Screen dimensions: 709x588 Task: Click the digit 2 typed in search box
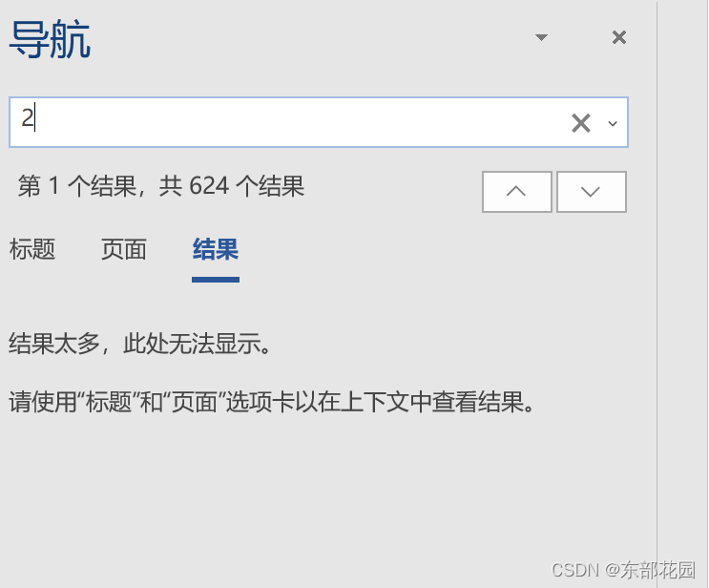[27, 117]
